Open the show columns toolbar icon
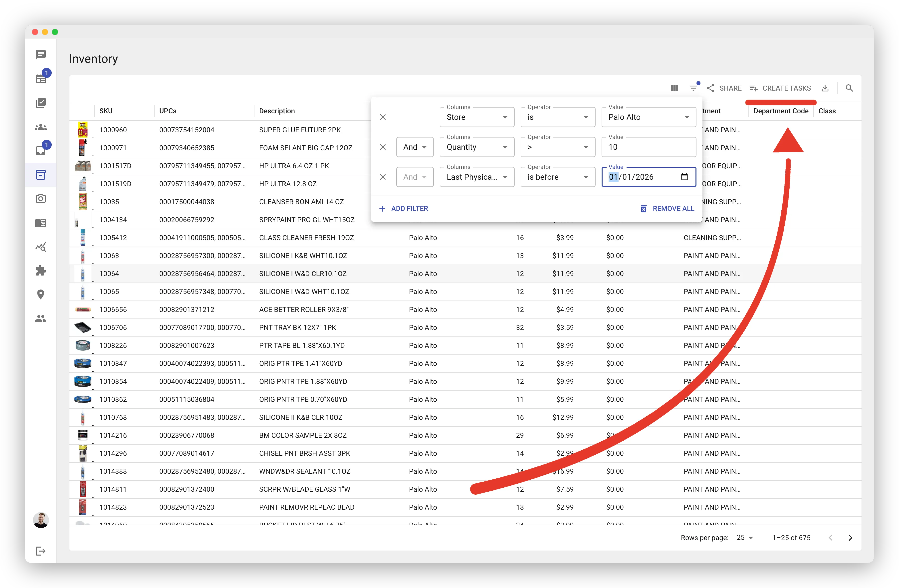899x588 pixels. pyautogui.click(x=674, y=88)
